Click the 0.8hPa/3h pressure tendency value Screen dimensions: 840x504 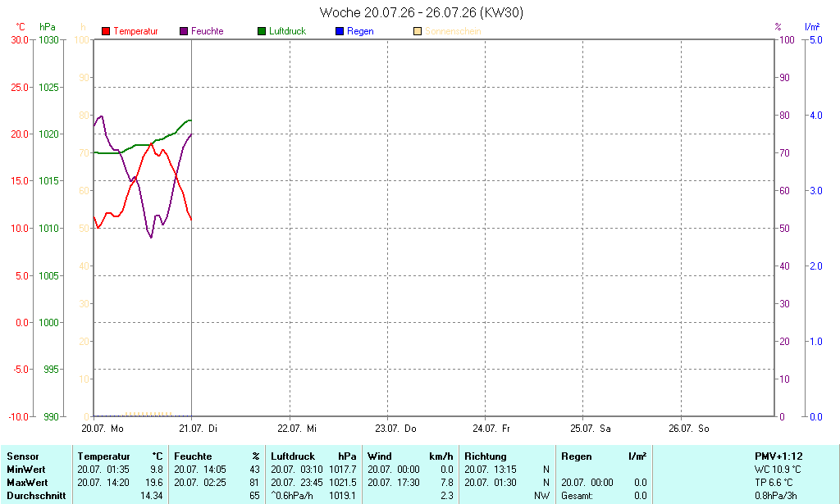point(776,496)
